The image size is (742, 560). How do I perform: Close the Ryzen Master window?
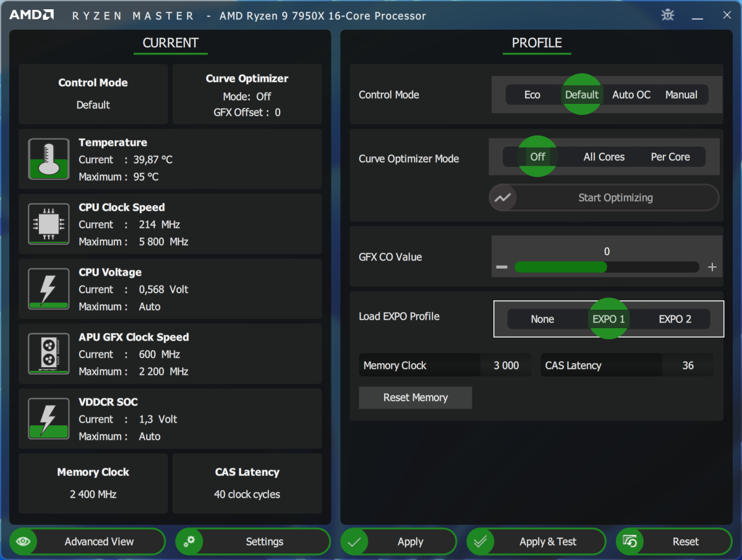point(727,15)
